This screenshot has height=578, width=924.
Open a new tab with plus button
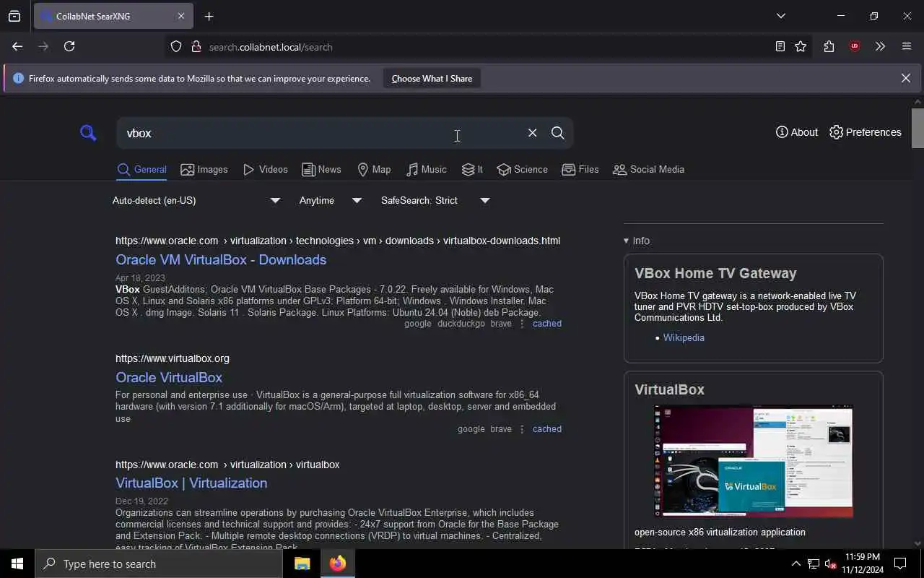coord(209,16)
